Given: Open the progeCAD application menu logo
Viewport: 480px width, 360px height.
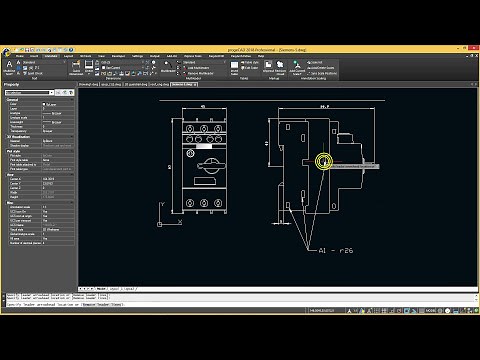Looking at the screenshot, I should [6, 52].
